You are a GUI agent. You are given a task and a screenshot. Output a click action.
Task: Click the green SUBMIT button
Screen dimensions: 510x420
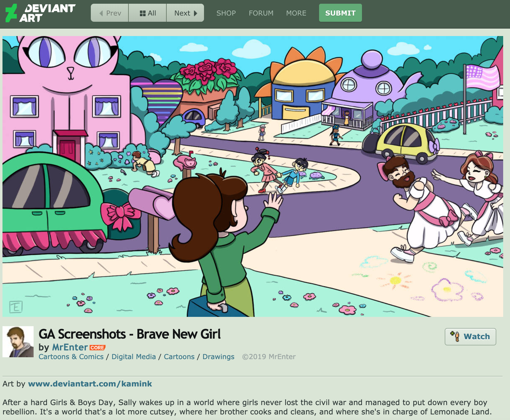(x=341, y=13)
